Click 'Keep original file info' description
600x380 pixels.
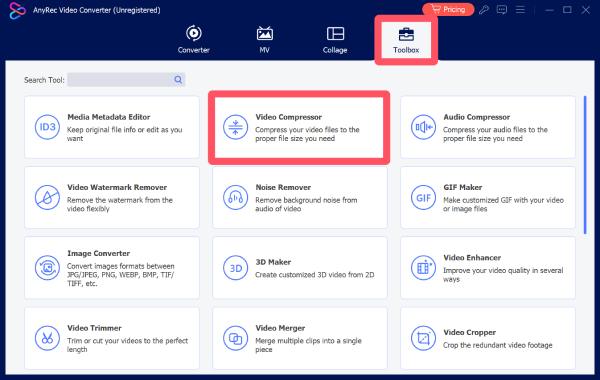pyautogui.click(x=124, y=134)
